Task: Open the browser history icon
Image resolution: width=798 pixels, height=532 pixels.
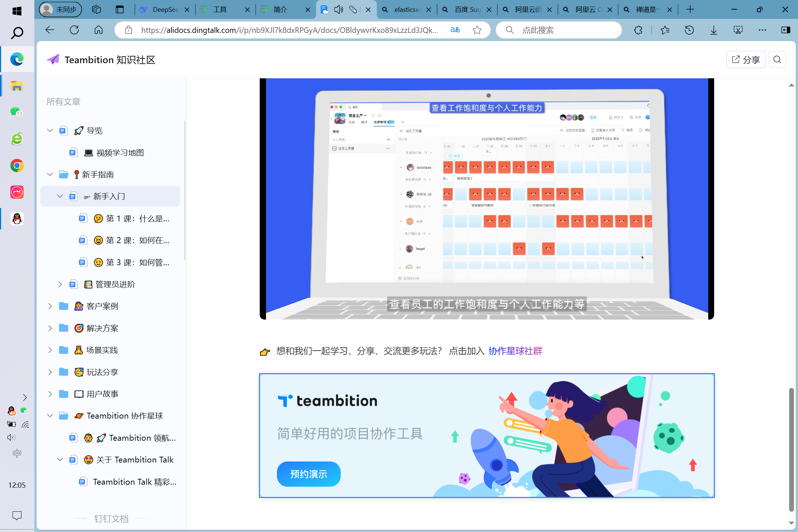Action: (689, 30)
